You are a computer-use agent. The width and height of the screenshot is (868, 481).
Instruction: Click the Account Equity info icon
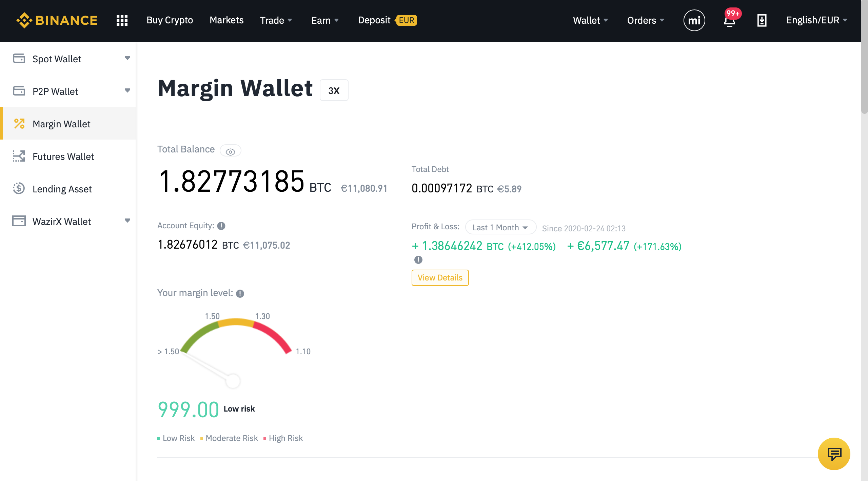221,226
